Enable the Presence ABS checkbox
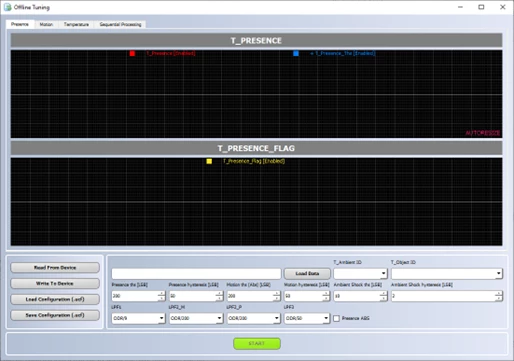514x361 pixels. point(337,318)
